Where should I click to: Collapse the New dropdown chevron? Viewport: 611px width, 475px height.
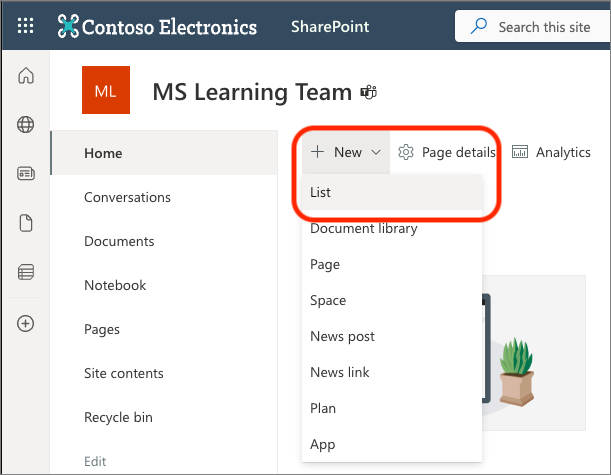point(376,152)
